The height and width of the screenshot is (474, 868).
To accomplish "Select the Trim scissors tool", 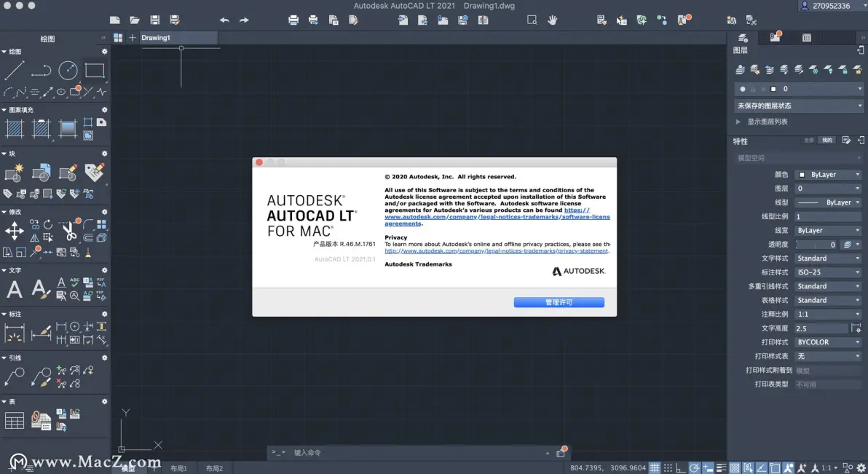I will tap(69, 231).
